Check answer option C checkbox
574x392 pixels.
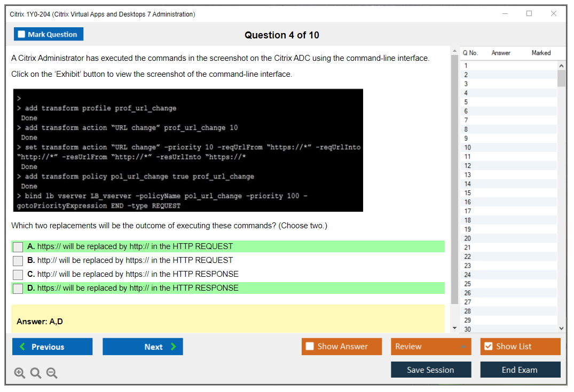(x=18, y=275)
